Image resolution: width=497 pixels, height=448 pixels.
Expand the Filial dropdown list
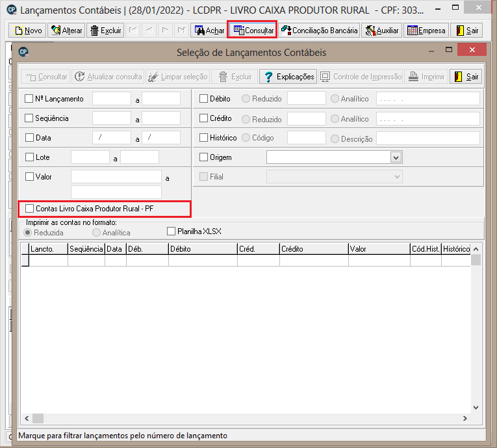[397, 177]
